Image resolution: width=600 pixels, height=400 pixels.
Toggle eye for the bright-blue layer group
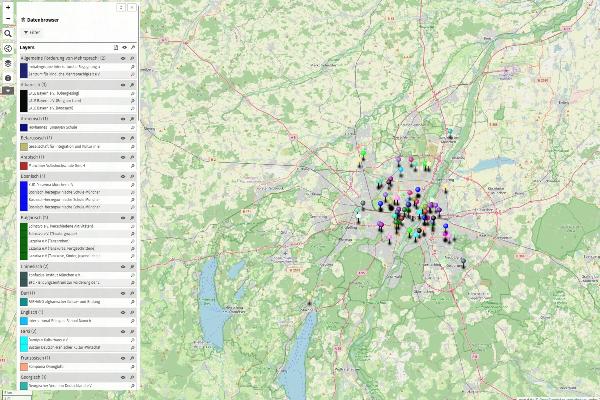click(x=123, y=176)
